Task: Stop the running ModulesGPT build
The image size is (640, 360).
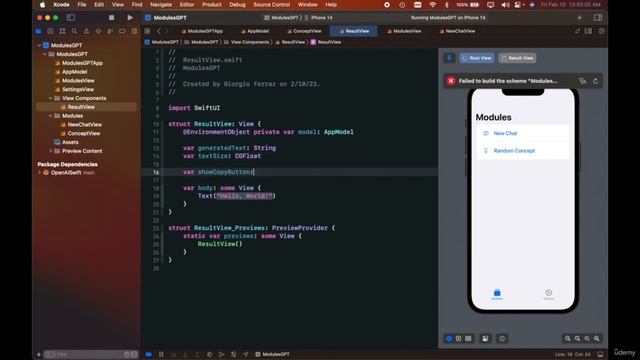Action: tap(111, 18)
